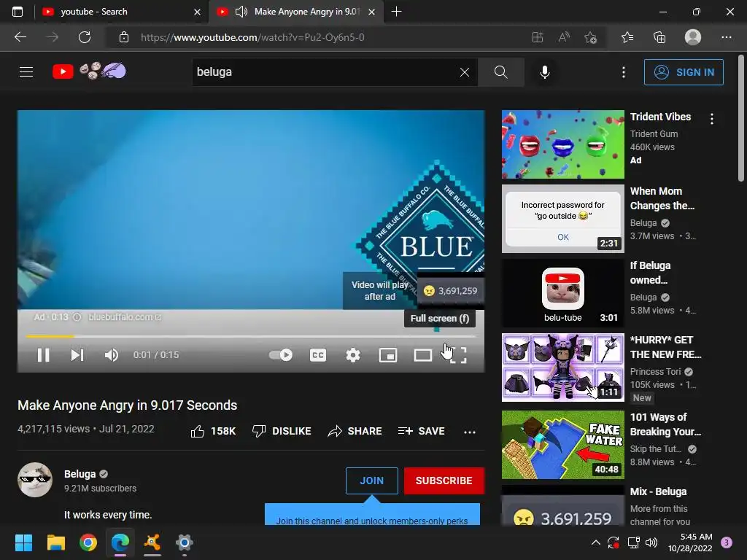Launch Google Chrome from taskbar

pyautogui.click(x=88, y=542)
